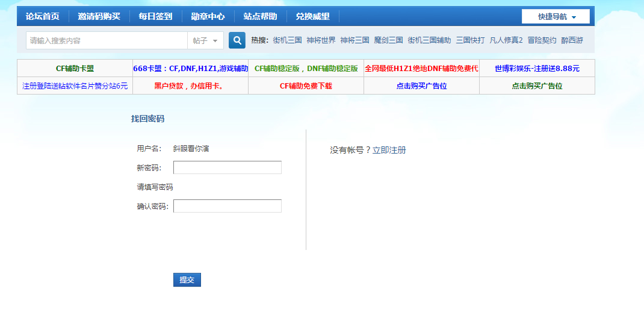Open the 邀请码购买 menu item
This screenshot has height=309, width=644.
pos(99,16)
